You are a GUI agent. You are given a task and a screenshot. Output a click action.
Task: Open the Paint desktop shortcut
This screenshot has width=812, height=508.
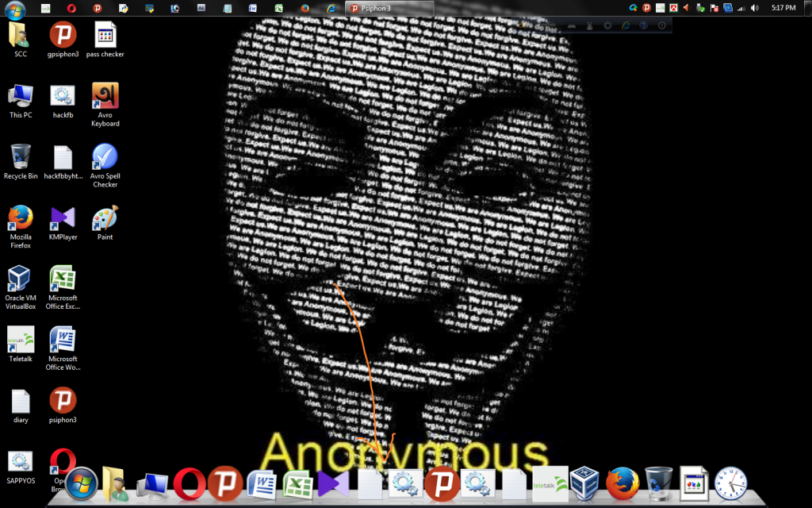coord(105,223)
